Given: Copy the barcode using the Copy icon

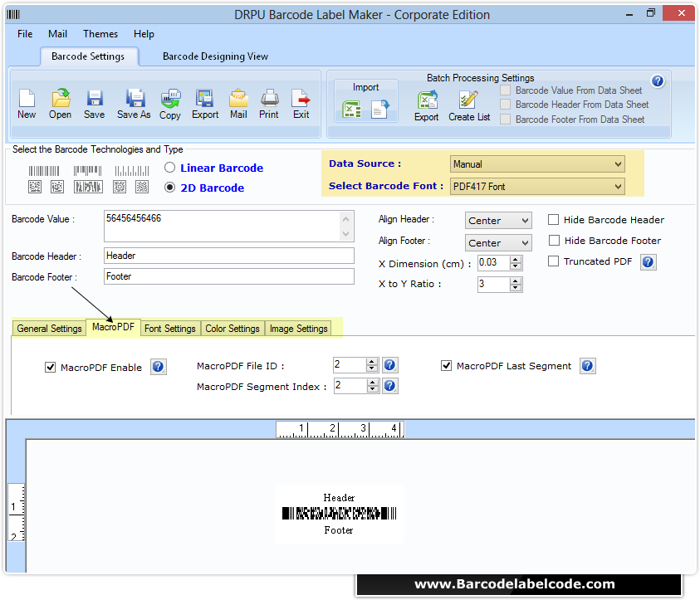Looking at the screenshot, I should pos(170,105).
